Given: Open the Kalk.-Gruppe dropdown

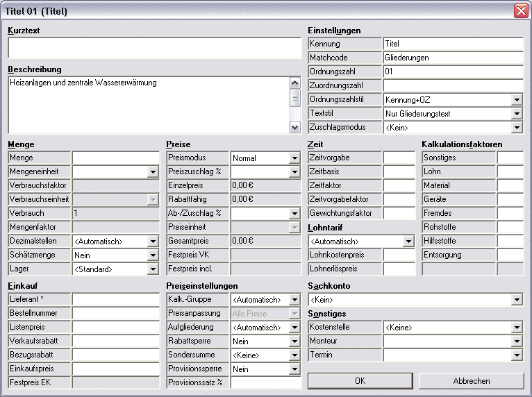Looking at the screenshot, I should pyautogui.click(x=294, y=300).
